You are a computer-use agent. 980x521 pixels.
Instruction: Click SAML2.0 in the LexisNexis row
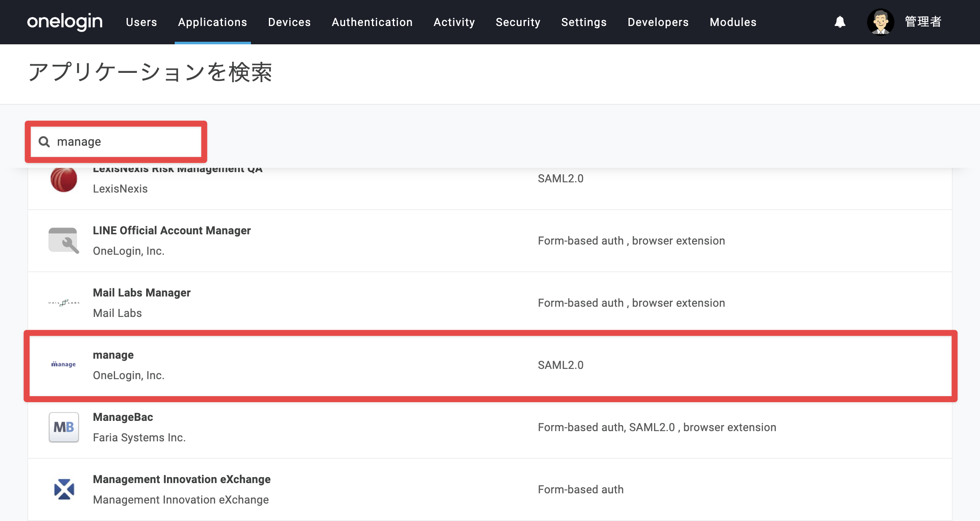561,178
